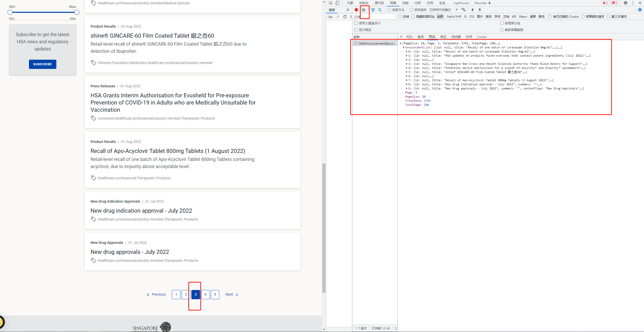Image resolution: width=644 pixels, height=332 pixels.
Task: Expand item 2 in AnnouncementList
Action: 407,60
